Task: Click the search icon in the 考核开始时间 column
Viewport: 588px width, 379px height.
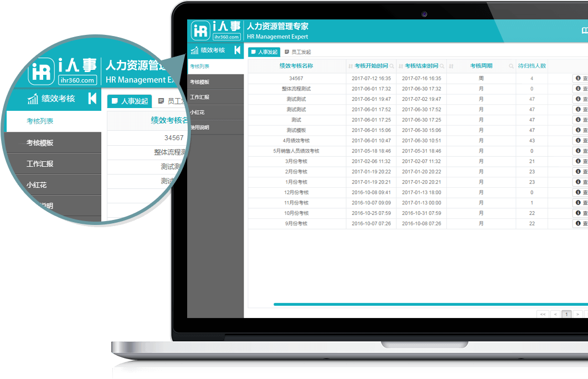Action: tap(392, 66)
